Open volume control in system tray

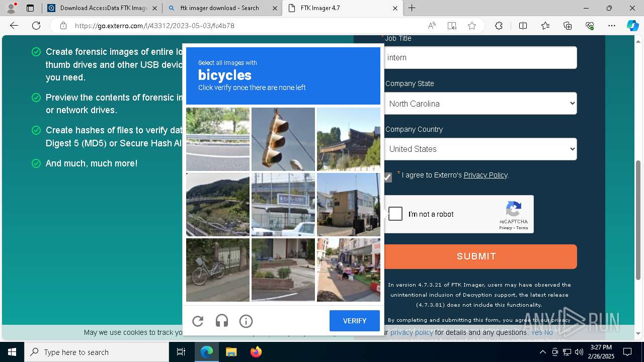(579, 352)
